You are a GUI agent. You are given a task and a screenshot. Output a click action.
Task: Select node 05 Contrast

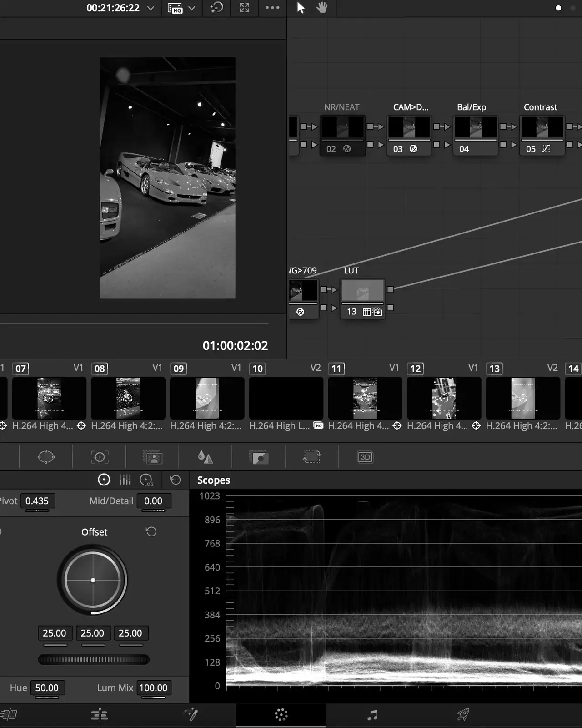542,136
